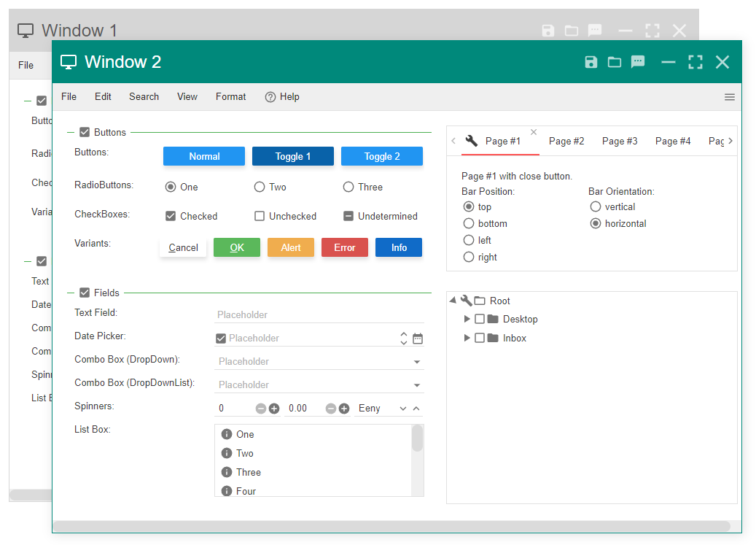Click the chat icon in Window 1 title bar
This screenshot has height=545, width=756.
[595, 31]
